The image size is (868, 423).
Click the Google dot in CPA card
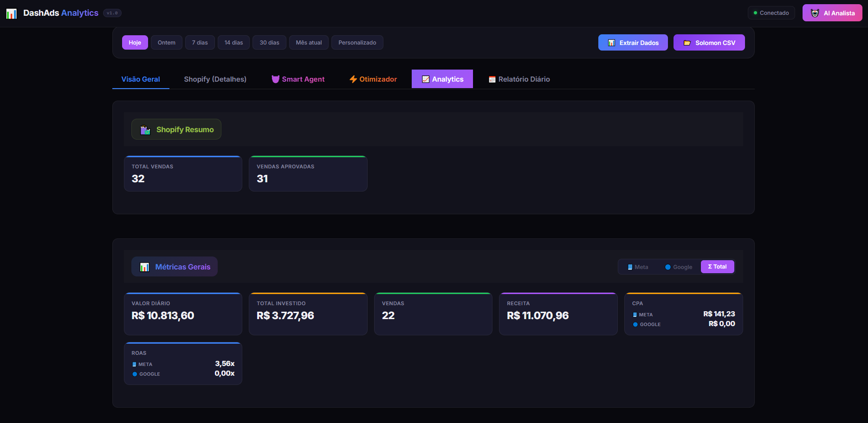(635, 325)
